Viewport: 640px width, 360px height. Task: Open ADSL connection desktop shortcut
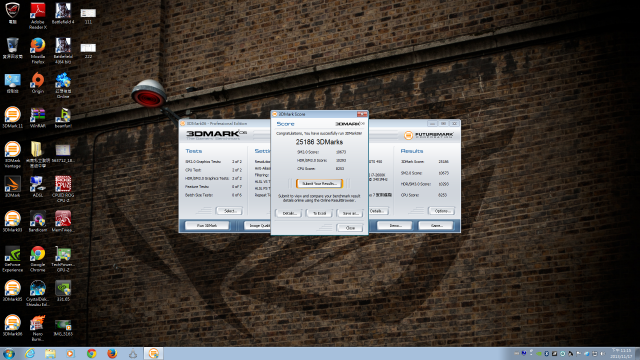point(38,187)
